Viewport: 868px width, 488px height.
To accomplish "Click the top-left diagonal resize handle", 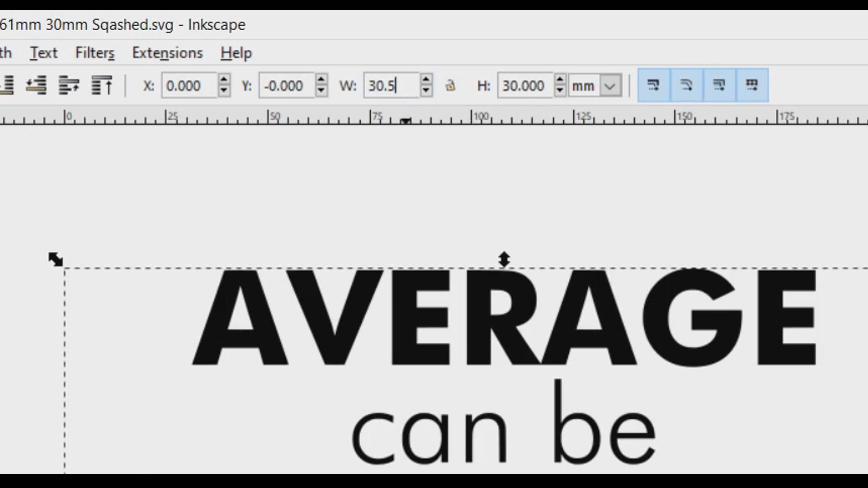I will pyautogui.click(x=56, y=259).
